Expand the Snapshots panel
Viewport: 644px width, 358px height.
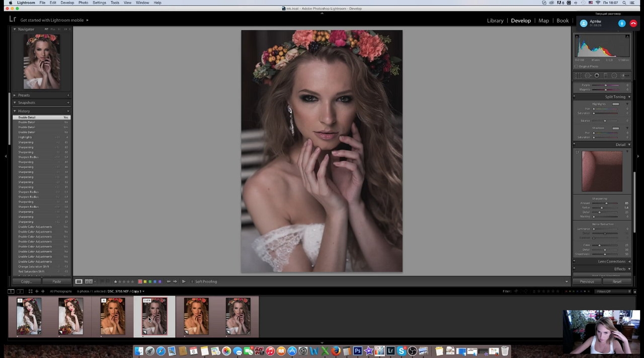click(15, 103)
